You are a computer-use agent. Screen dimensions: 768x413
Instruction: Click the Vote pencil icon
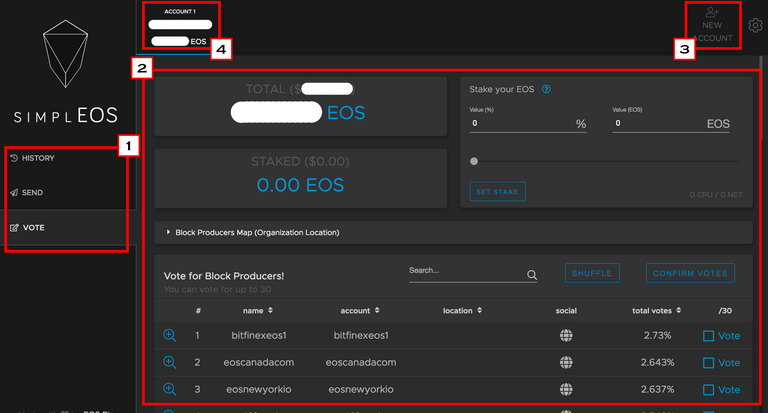coord(14,228)
